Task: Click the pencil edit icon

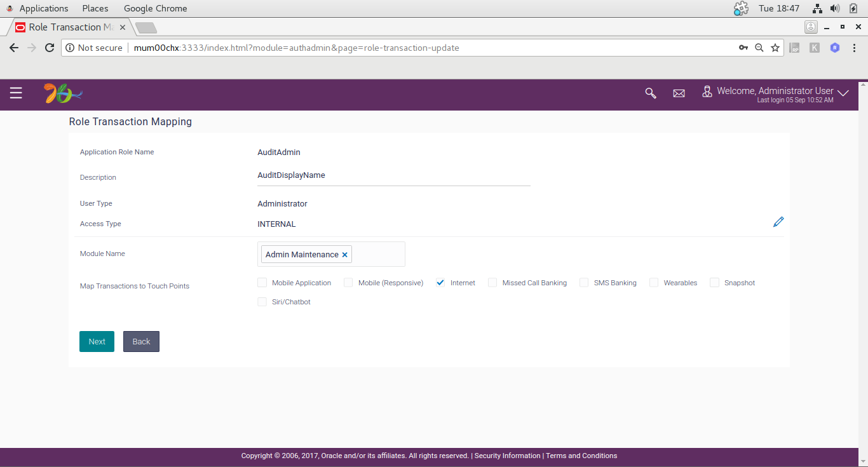Action: (778, 222)
